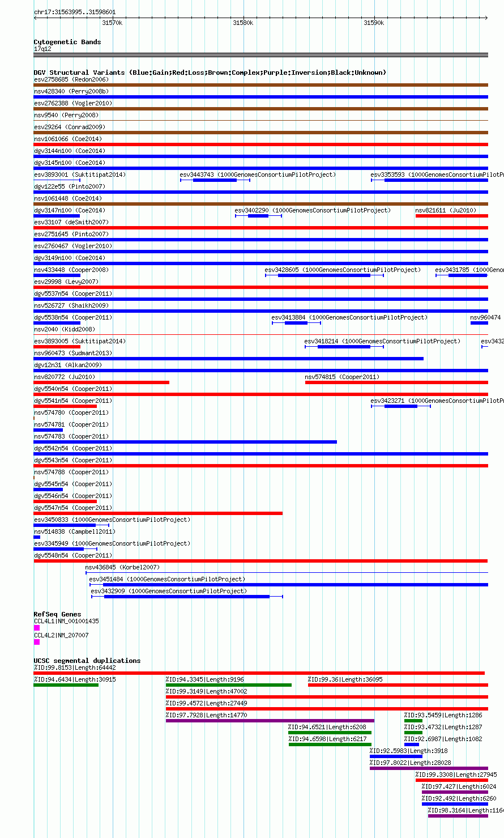
Task: Click the esv29264 (Conrad2009) label
Action: click(x=70, y=127)
